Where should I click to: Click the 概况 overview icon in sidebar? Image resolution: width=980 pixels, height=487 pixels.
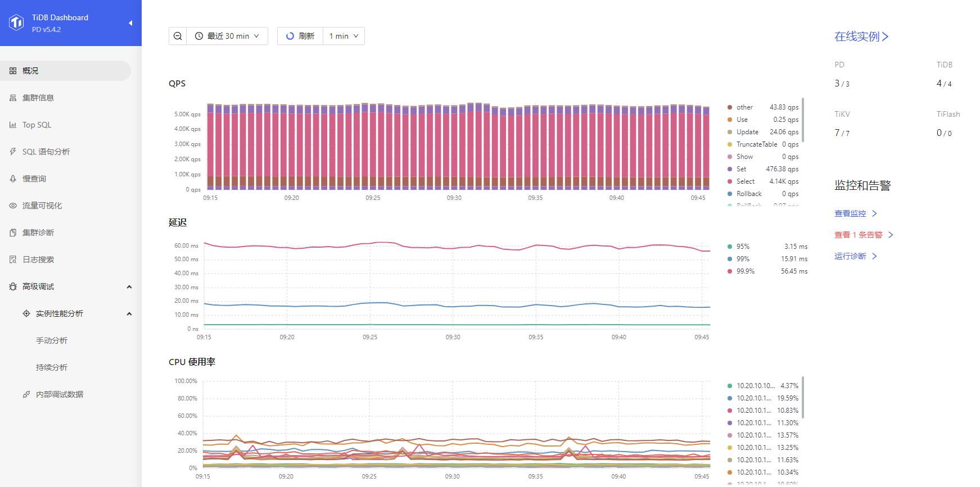pyautogui.click(x=13, y=71)
